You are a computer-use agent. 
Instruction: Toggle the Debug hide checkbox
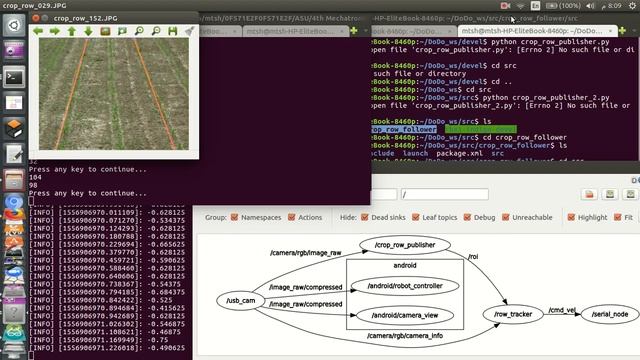[467, 217]
